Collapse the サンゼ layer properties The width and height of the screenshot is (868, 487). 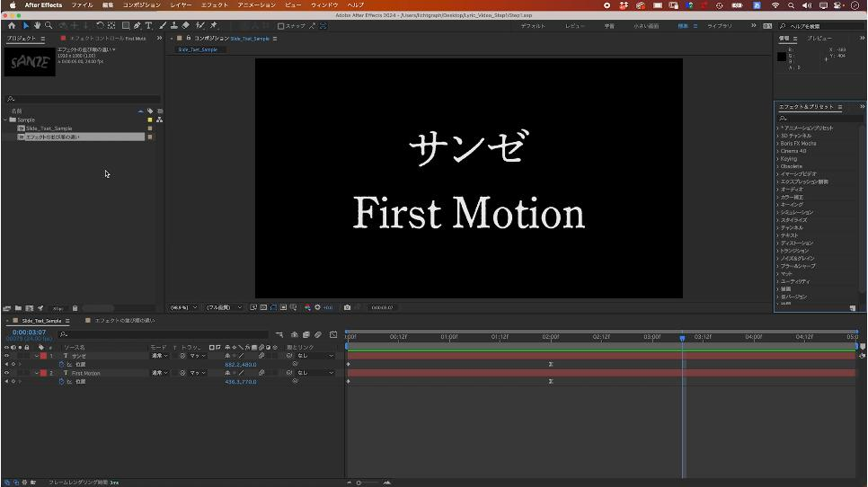[36, 356]
